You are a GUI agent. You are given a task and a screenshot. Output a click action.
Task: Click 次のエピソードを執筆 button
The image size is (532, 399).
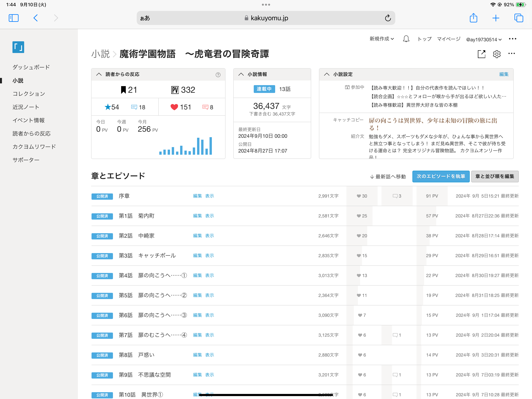pyautogui.click(x=441, y=176)
